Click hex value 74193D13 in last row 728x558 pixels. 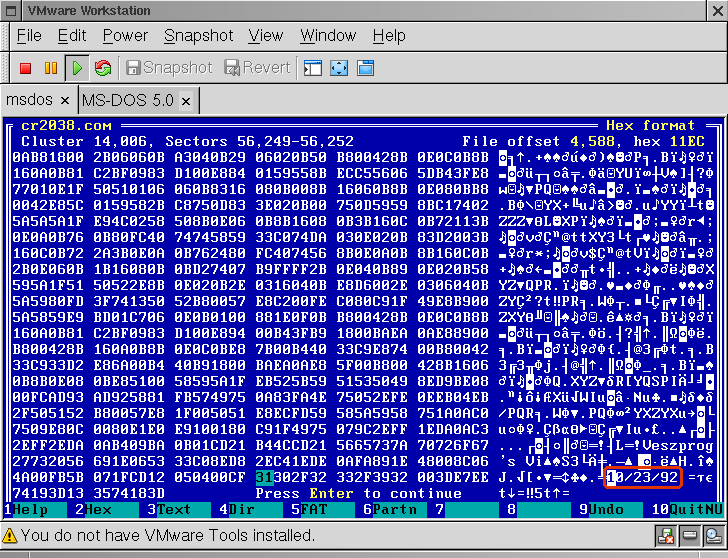tap(48, 493)
